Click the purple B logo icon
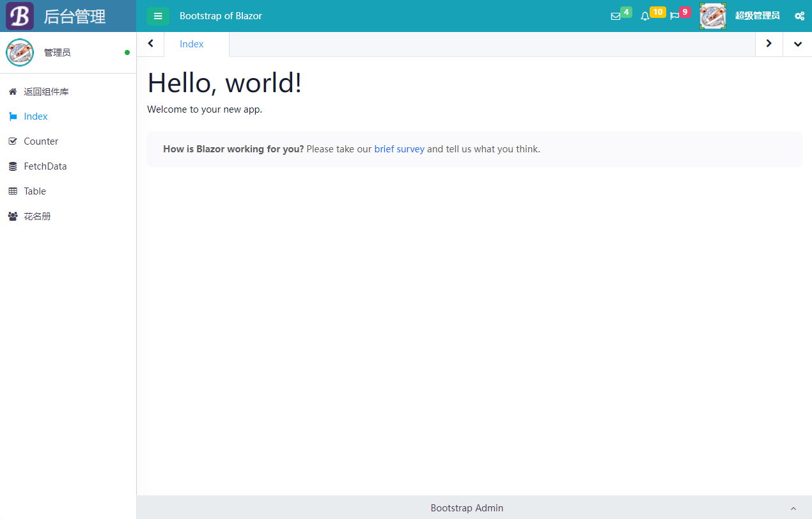Image resolution: width=812 pixels, height=519 pixels. point(20,16)
